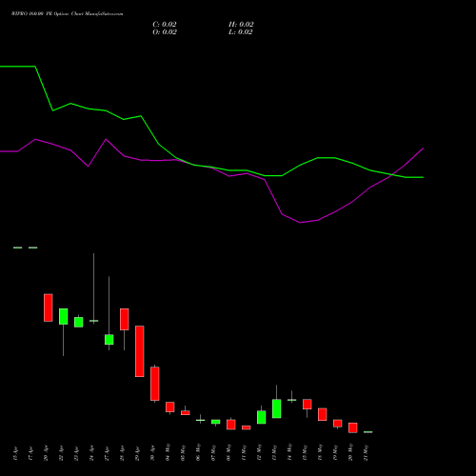Click the red candle above 20 May
476x476 pixels.
(353, 427)
